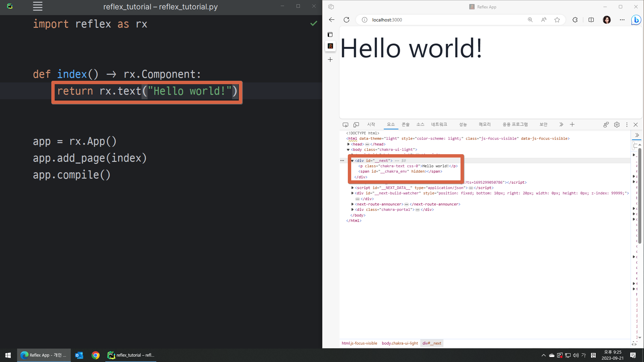
Task: Switch to the 콘솔 tab
Action: point(406,124)
